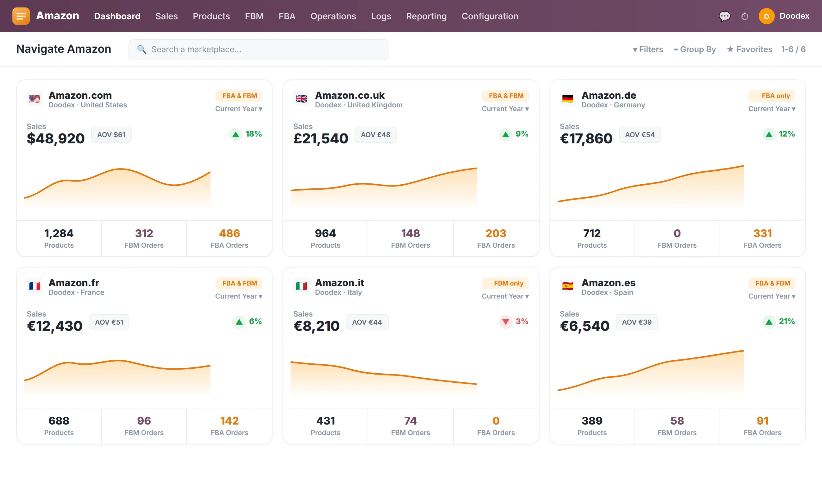Viewport: 822px width, 504px height.
Task: Click the red down arrow beside 3%
Action: pyautogui.click(x=506, y=322)
